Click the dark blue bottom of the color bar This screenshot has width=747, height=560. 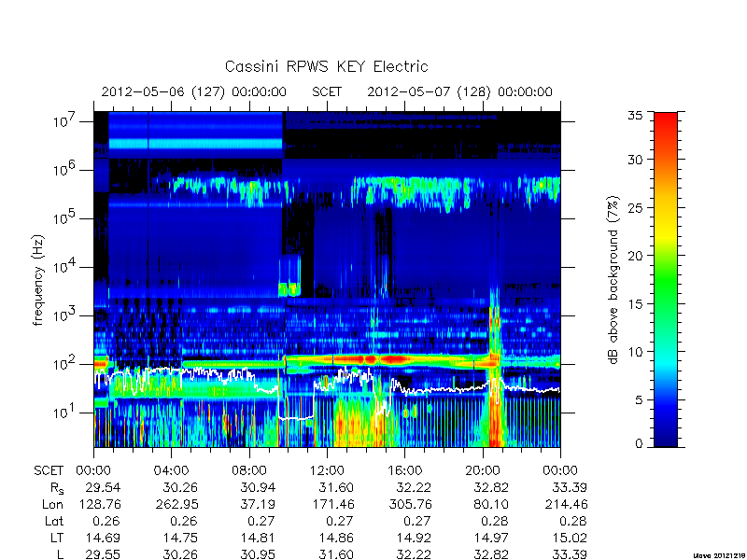[666, 436]
